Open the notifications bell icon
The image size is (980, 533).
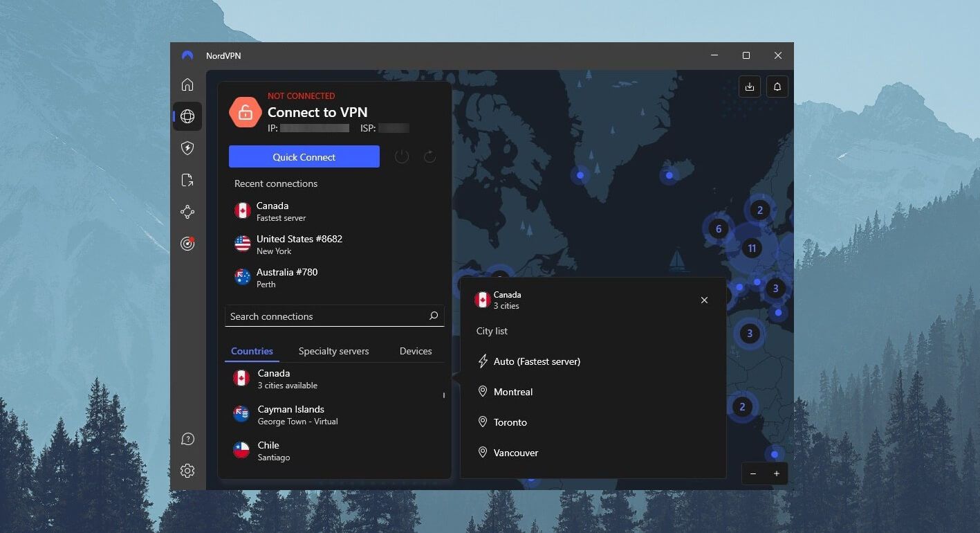tap(777, 87)
